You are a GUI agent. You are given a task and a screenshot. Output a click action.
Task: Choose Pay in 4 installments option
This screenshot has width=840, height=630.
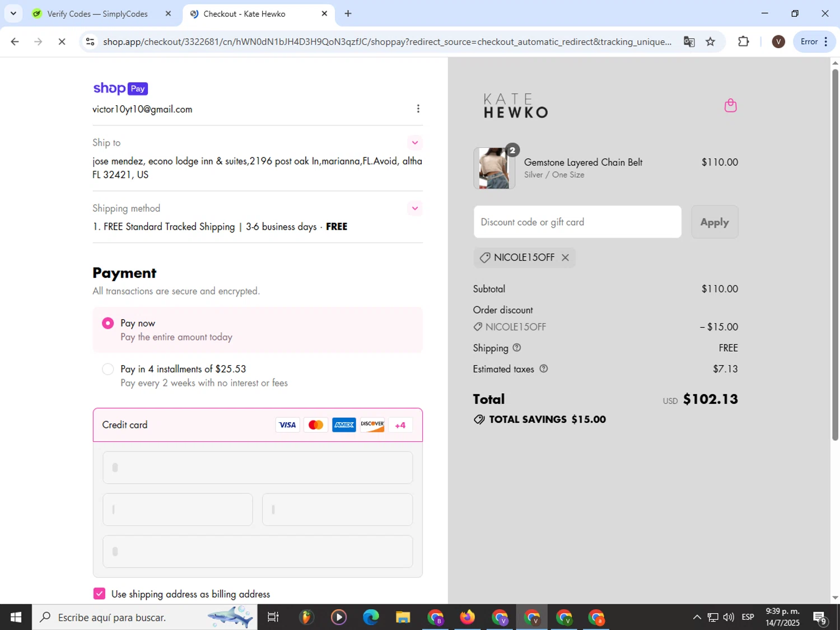click(x=108, y=369)
